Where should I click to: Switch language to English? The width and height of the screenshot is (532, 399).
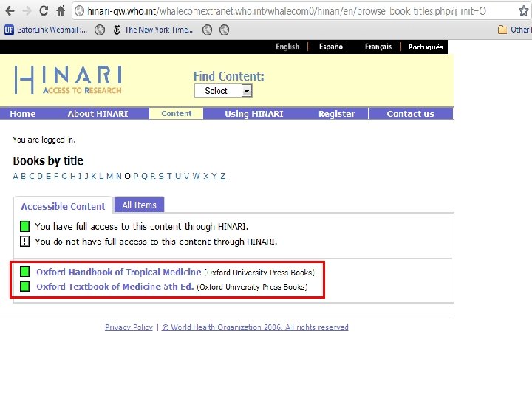[287, 47]
